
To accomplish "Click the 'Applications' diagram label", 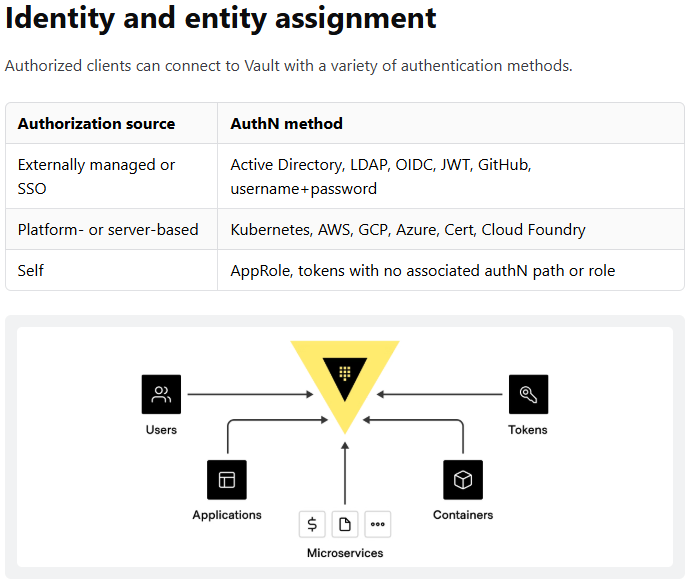I will 227,515.
